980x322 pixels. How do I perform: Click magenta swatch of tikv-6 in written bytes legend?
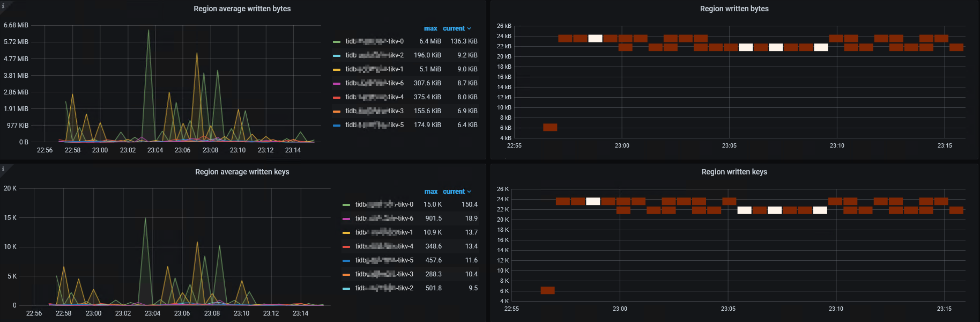tap(337, 84)
